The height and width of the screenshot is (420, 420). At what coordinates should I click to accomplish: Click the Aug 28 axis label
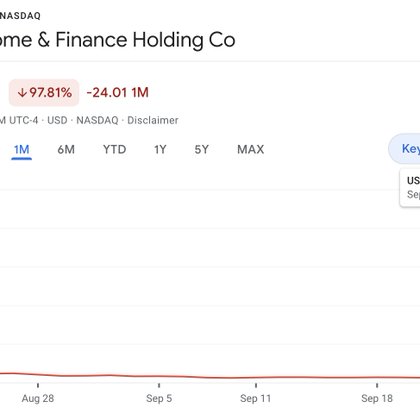[38, 398]
